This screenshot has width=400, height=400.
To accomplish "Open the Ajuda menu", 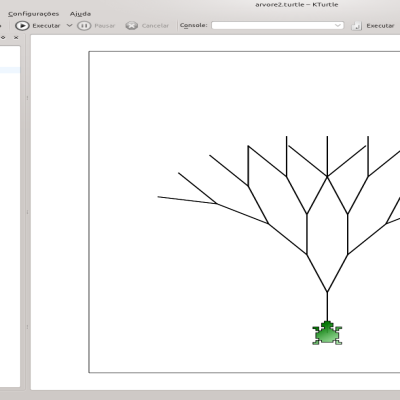I will point(80,14).
